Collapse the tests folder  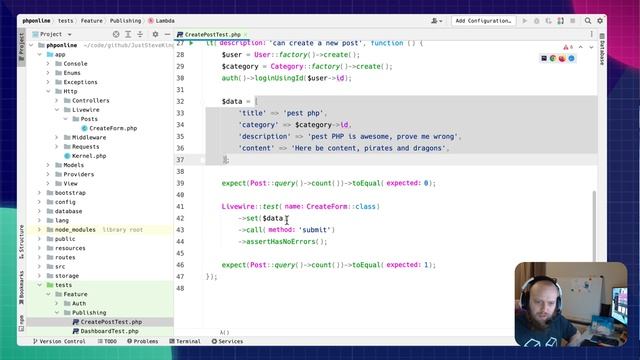(x=40, y=285)
